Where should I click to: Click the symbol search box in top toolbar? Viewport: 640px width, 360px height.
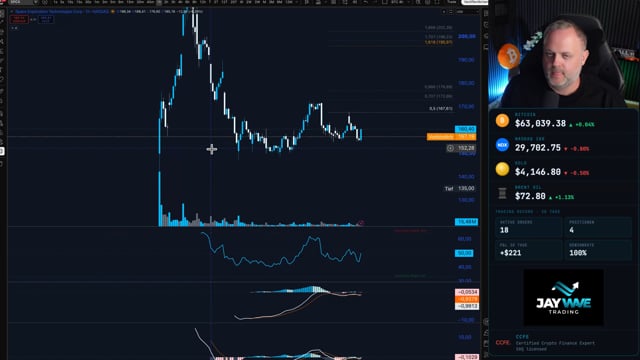[x=20, y=2]
